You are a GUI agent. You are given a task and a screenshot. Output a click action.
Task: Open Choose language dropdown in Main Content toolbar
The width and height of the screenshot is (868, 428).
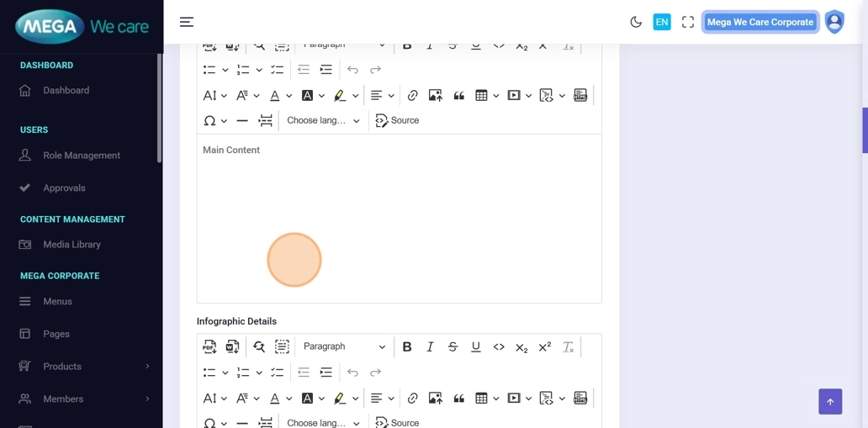323,121
